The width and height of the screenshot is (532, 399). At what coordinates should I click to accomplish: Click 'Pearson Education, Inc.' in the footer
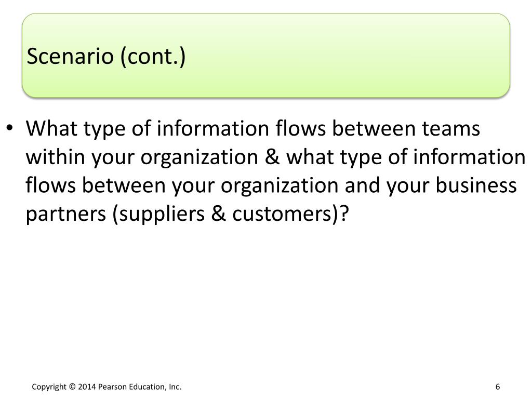click(140, 387)
